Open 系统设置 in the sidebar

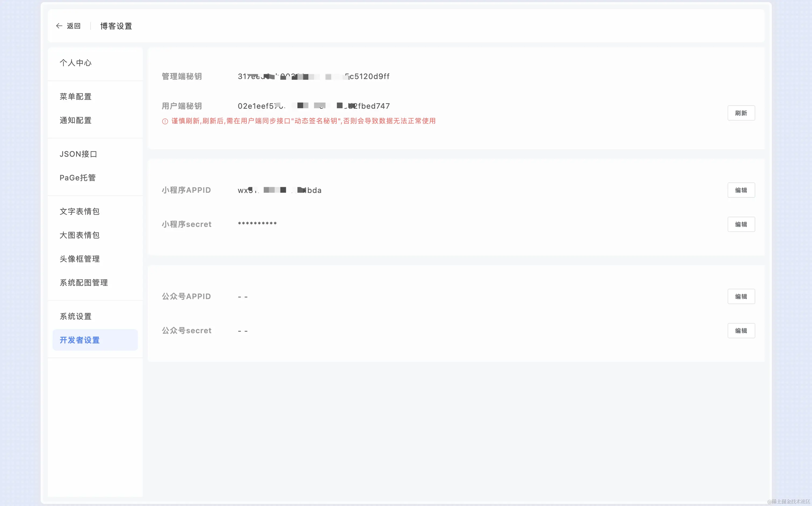click(76, 317)
